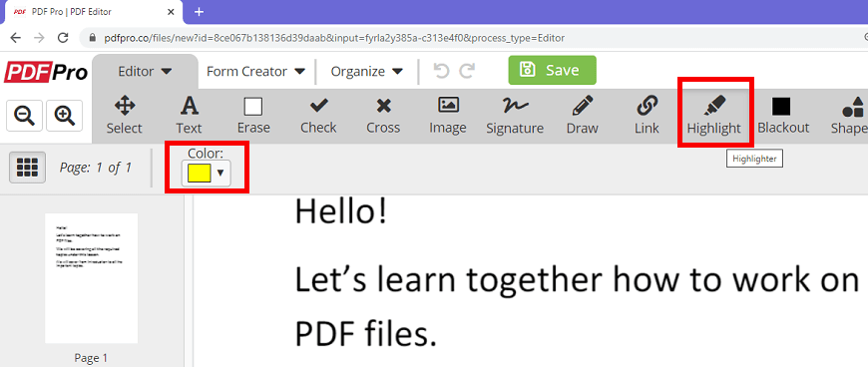Viewport: 868px width, 367px height.
Task: Pick the Cross mark tool
Action: click(x=383, y=115)
